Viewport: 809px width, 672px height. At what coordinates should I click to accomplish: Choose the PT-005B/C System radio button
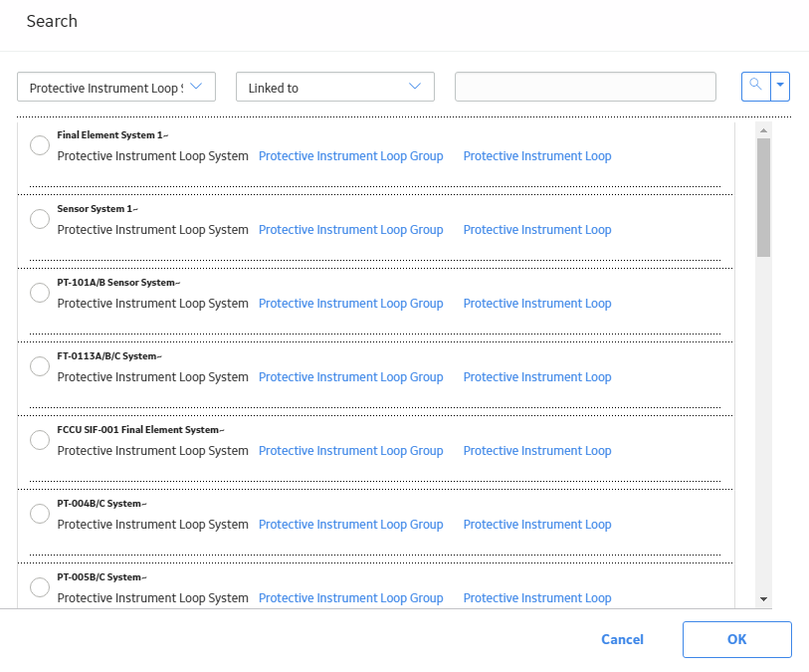(40, 587)
